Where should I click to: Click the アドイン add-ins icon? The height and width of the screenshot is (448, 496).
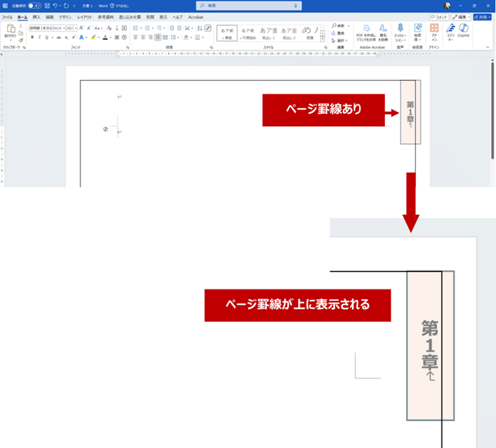(434, 29)
